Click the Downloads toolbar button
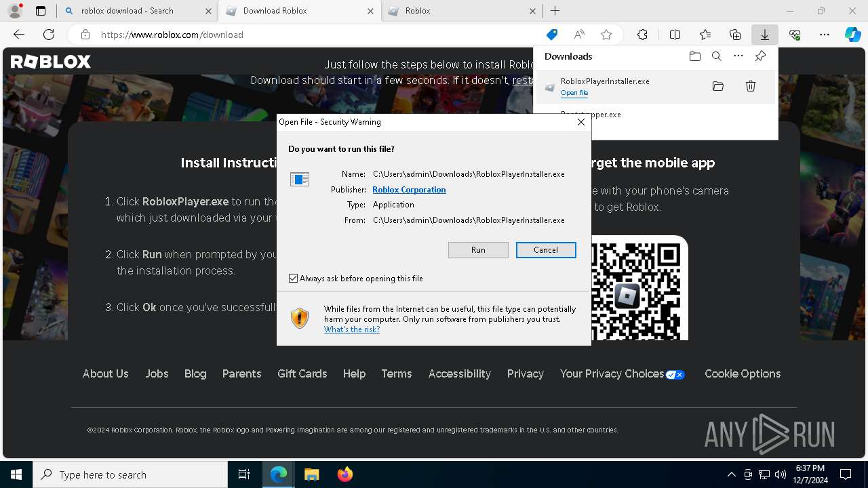This screenshot has height=488, width=868. click(x=765, y=35)
